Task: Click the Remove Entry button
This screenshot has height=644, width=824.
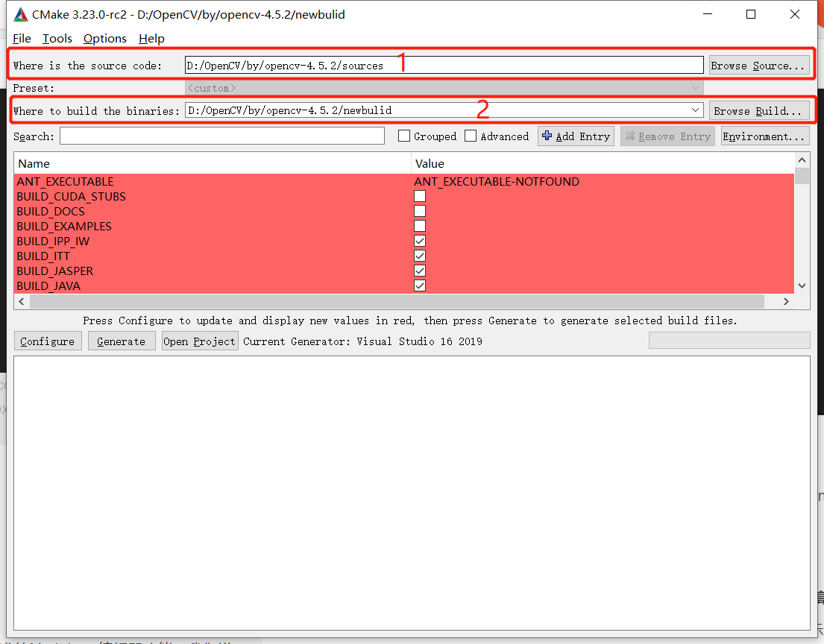Action: tap(667, 136)
